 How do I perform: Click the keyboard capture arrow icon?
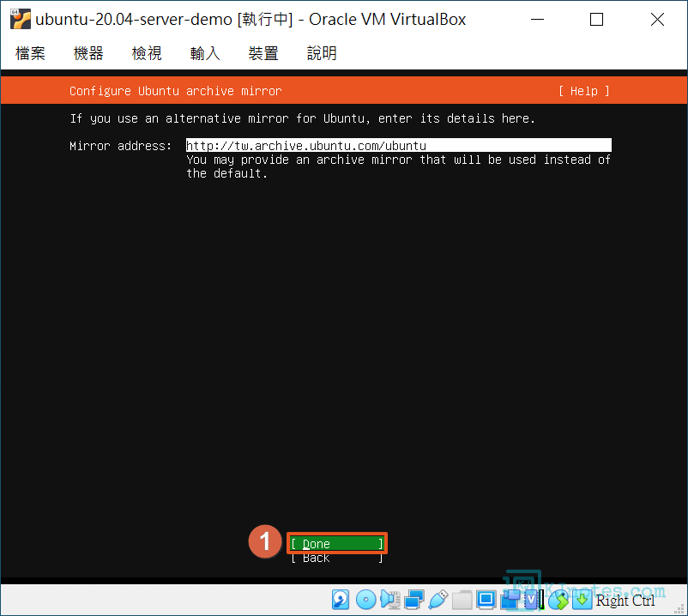tap(582, 600)
